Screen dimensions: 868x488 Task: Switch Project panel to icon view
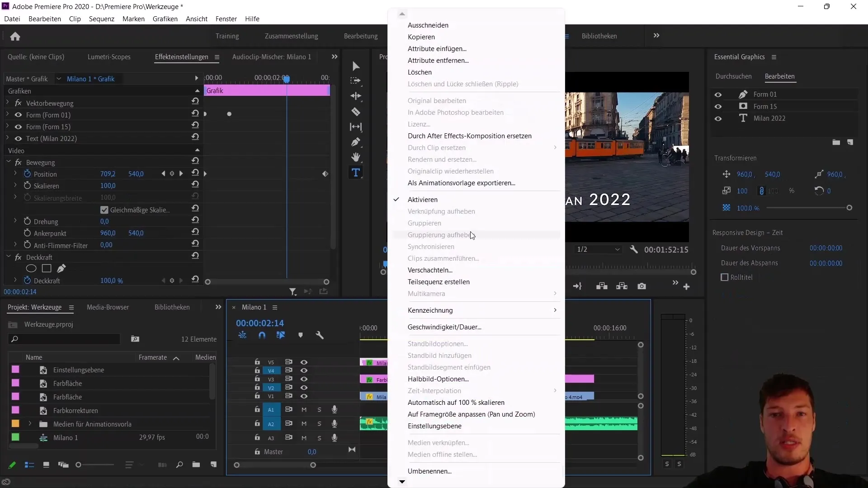(x=46, y=465)
